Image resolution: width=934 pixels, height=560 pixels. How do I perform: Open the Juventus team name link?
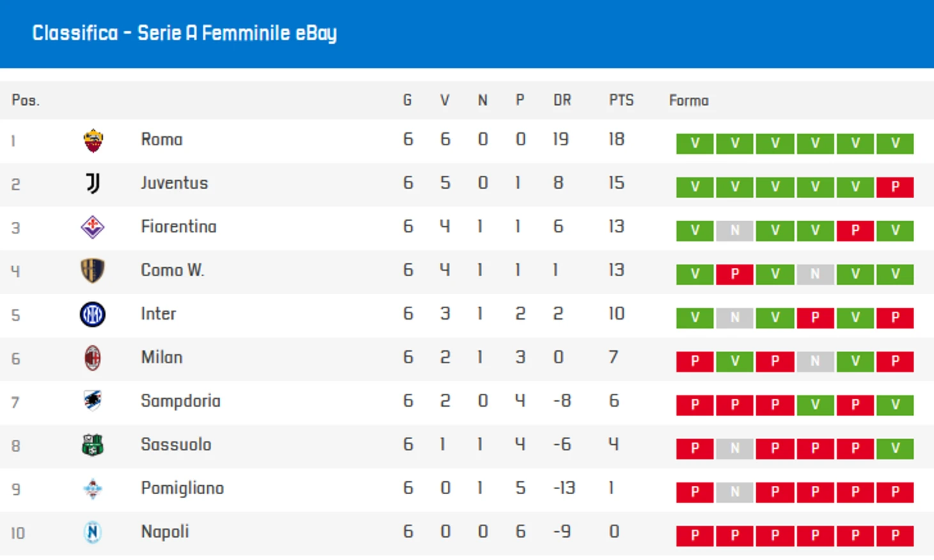coord(174,183)
